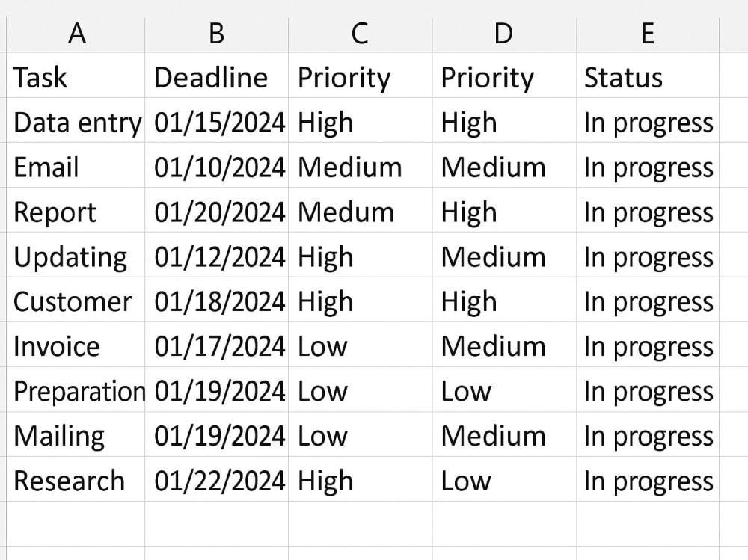Click the 01/17/2024 date cell
Image resolution: width=748 pixels, height=560 pixels.
point(217,345)
